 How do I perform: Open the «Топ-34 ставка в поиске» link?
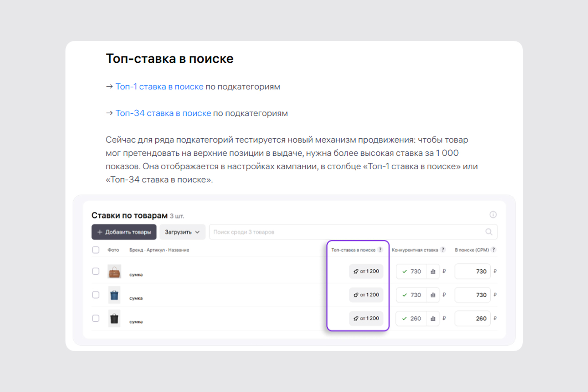pyautogui.click(x=163, y=113)
